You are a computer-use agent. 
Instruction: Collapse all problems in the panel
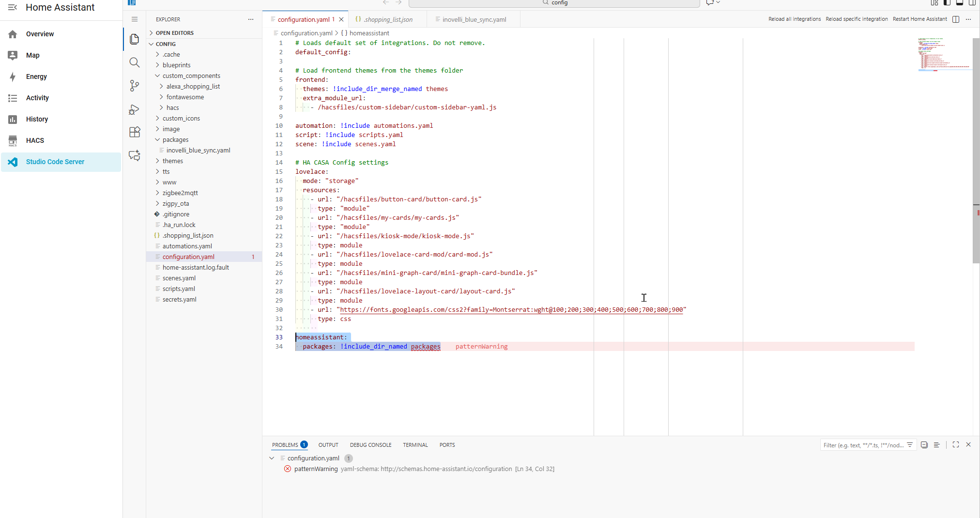pos(924,445)
